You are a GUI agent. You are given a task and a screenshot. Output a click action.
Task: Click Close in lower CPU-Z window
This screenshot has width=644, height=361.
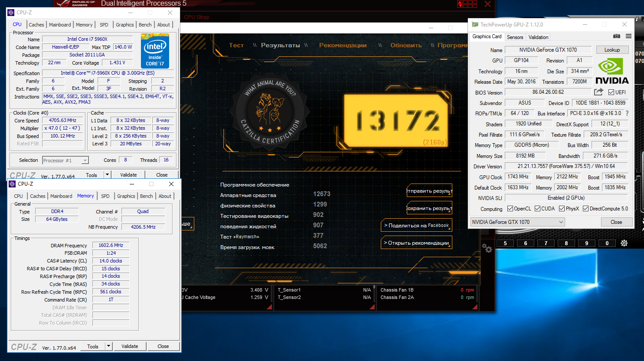coord(163,346)
